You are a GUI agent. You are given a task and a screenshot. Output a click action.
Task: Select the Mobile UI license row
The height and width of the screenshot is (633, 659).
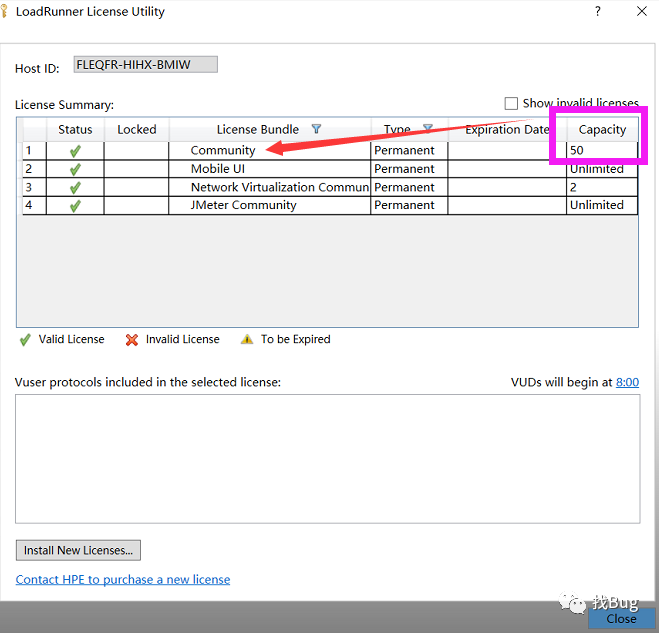(330, 169)
